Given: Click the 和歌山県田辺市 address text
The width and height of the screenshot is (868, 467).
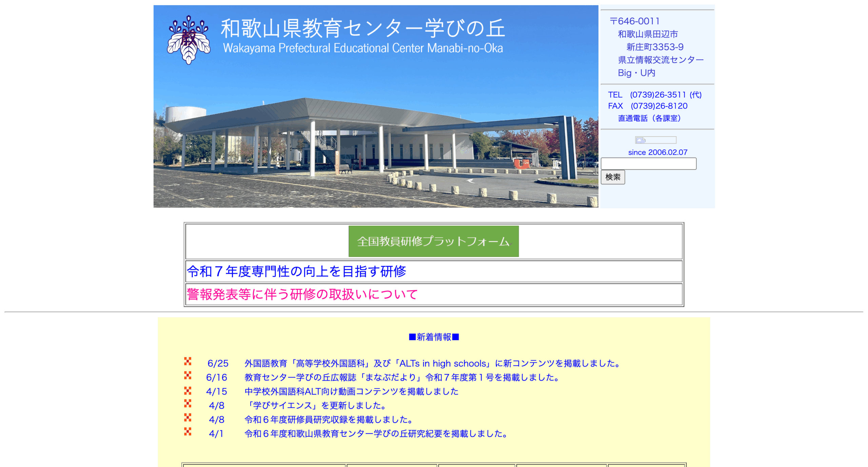Looking at the screenshot, I should (x=648, y=34).
